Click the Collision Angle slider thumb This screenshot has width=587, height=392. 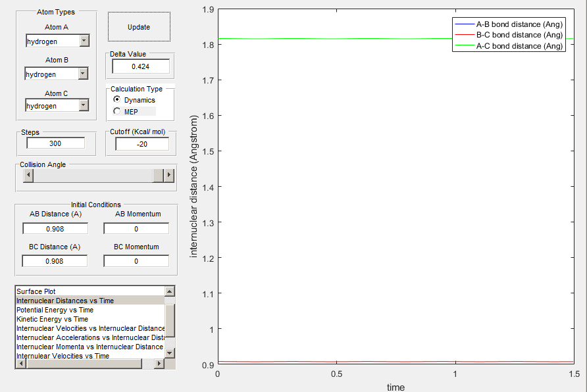[x=159, y=175]
